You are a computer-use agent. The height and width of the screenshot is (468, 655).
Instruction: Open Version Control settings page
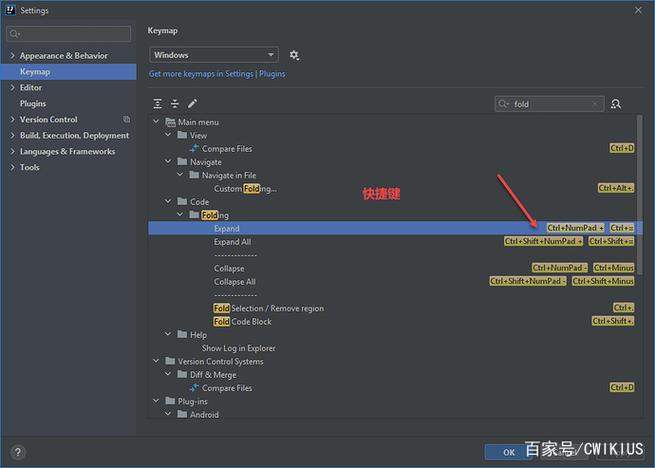tap(48, 119)
